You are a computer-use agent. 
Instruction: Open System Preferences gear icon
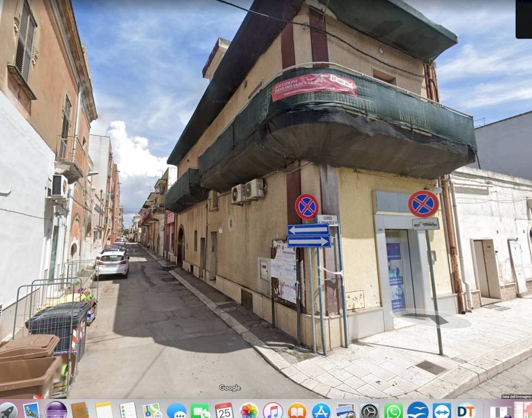click(369, 410)
